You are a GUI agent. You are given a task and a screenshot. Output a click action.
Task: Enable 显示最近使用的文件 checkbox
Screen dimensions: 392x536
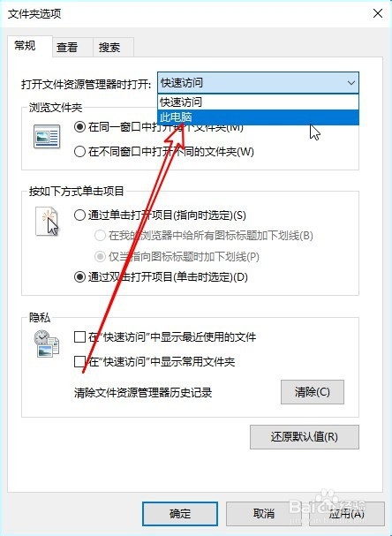coord(79,336)
